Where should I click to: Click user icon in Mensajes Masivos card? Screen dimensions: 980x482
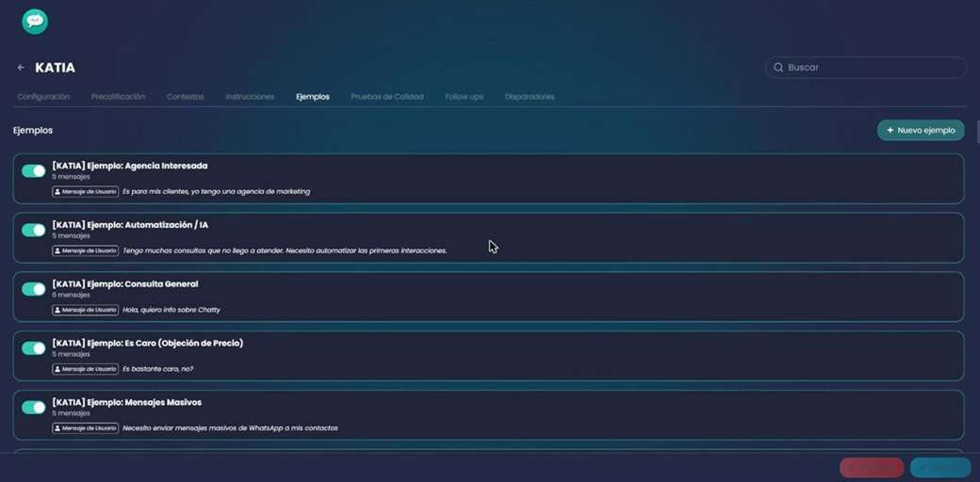pyautogui.click(x=57, y=428)
